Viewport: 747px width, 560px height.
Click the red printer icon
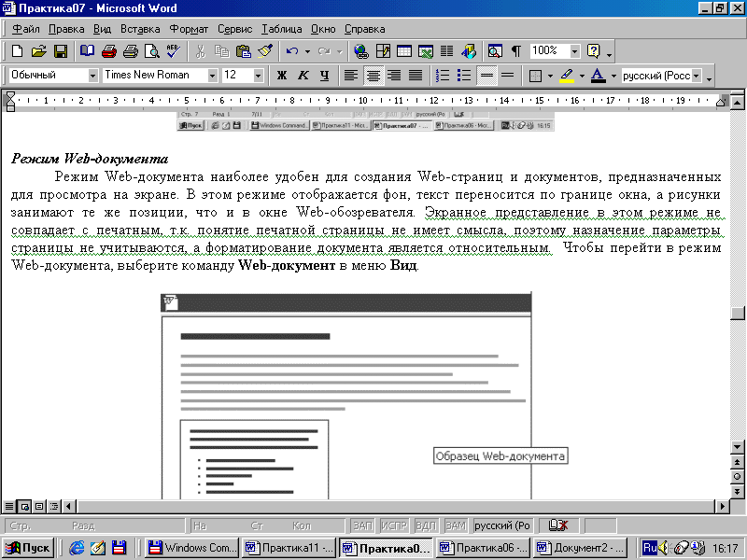coord(109,51)
